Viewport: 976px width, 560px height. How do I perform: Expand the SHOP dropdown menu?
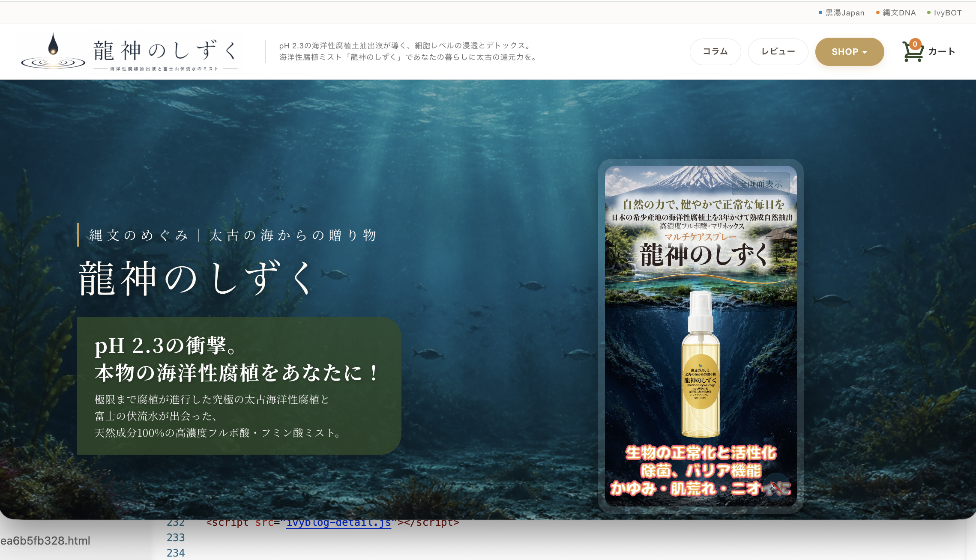(849, 52)
